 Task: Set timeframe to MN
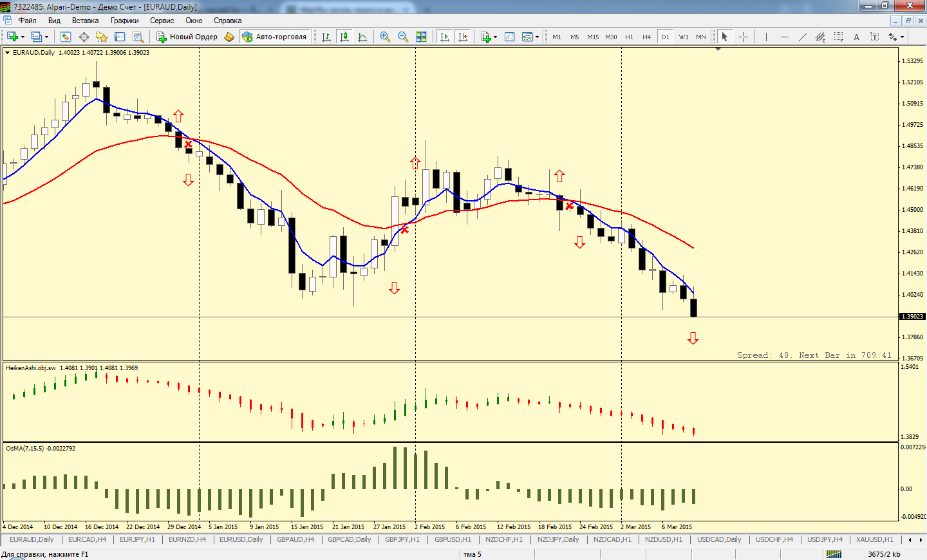point(701,37)
